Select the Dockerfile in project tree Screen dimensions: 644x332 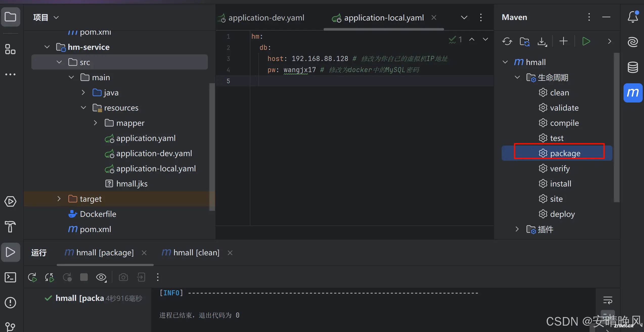point(92,214)
